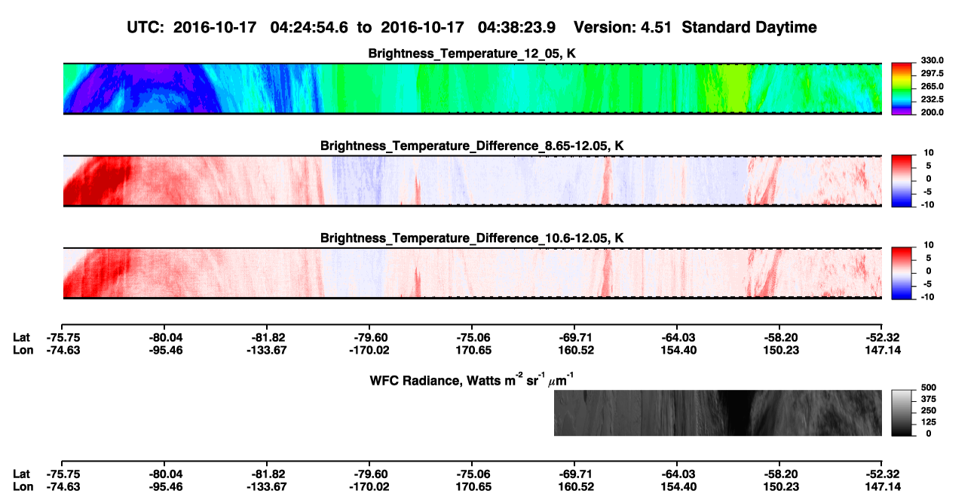
Task: Click the 375 tick on WFC colorbar
Action: coord(928,398)
